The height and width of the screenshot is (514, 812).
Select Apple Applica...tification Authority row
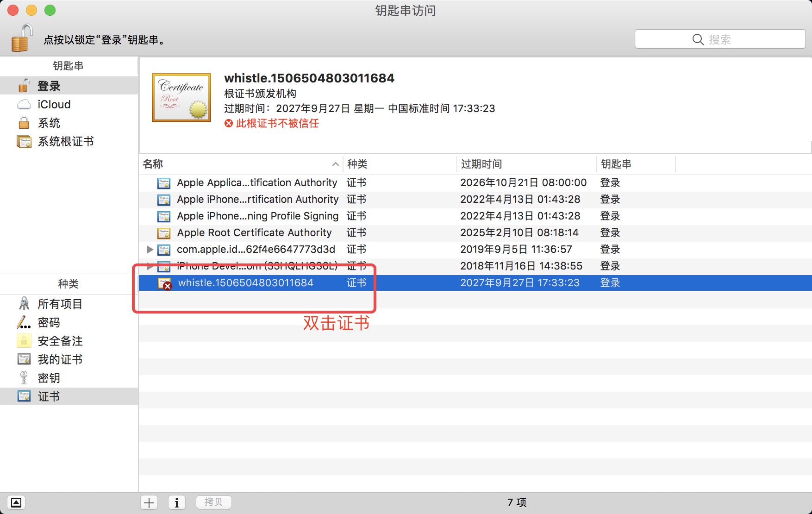[475, 182]
